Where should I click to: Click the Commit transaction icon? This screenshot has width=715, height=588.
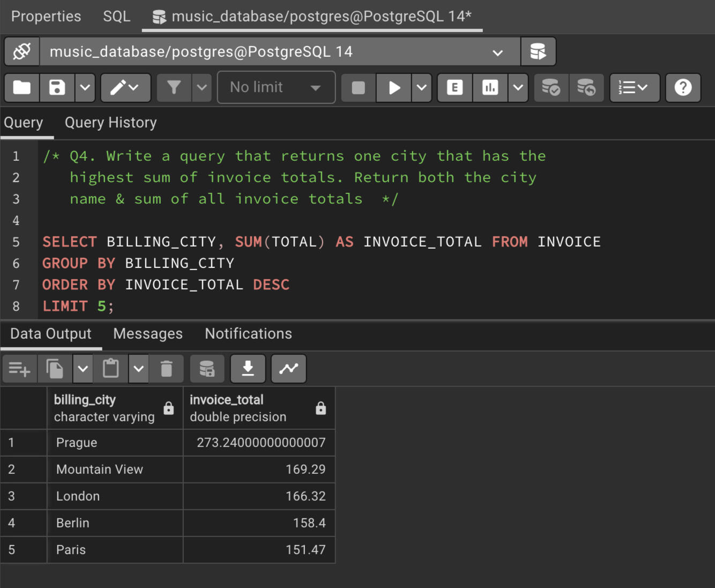pyautogui.click(x=550, y=88)
